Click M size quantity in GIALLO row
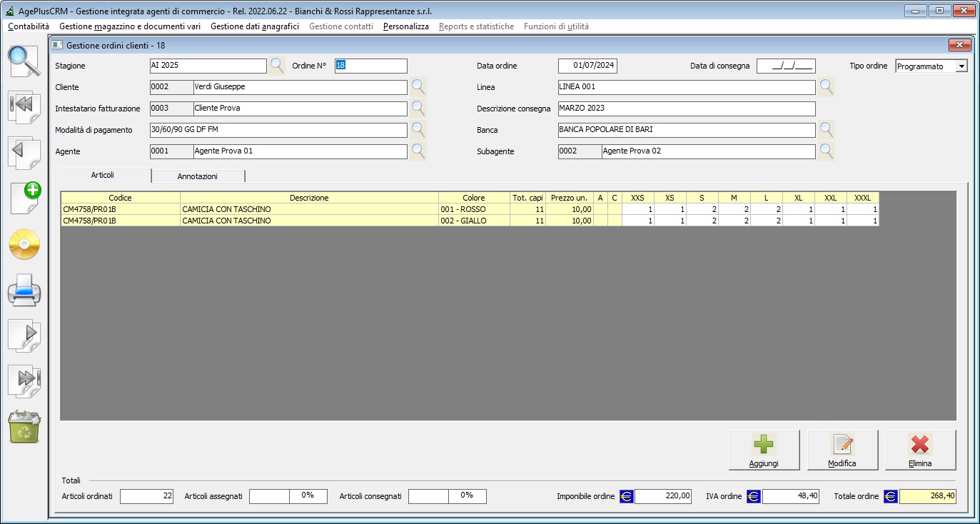Screen dimensions: 980x524 [x=734, y=221]
